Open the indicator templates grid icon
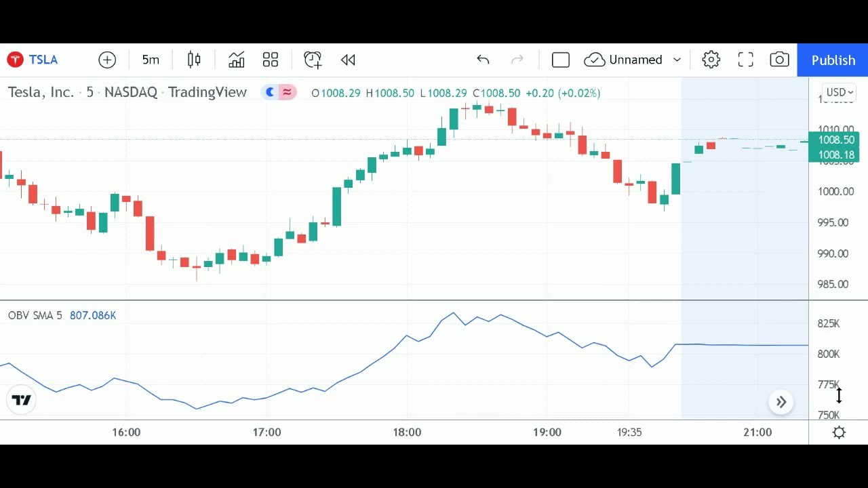 [x=271, y=60]
